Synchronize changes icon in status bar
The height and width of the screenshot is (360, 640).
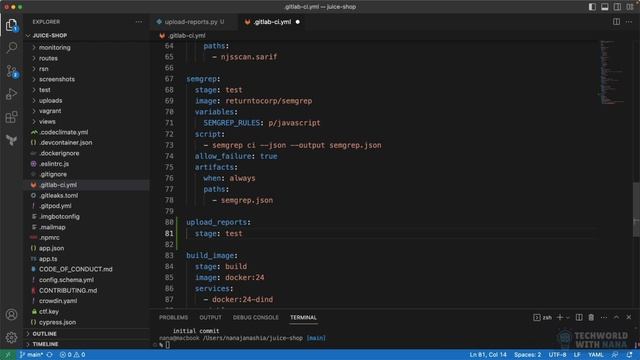pos(49,355)
